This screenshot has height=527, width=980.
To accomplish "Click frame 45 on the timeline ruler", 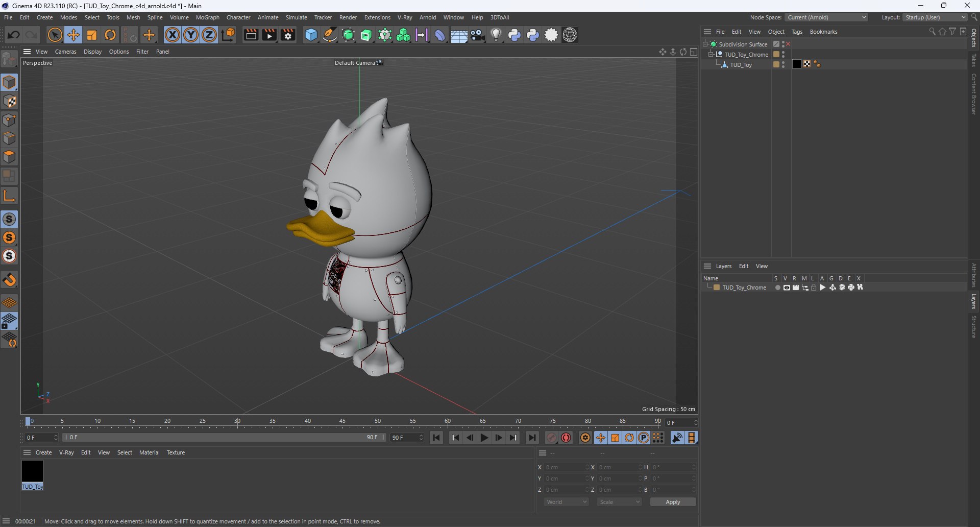I will tap(342, 421).
